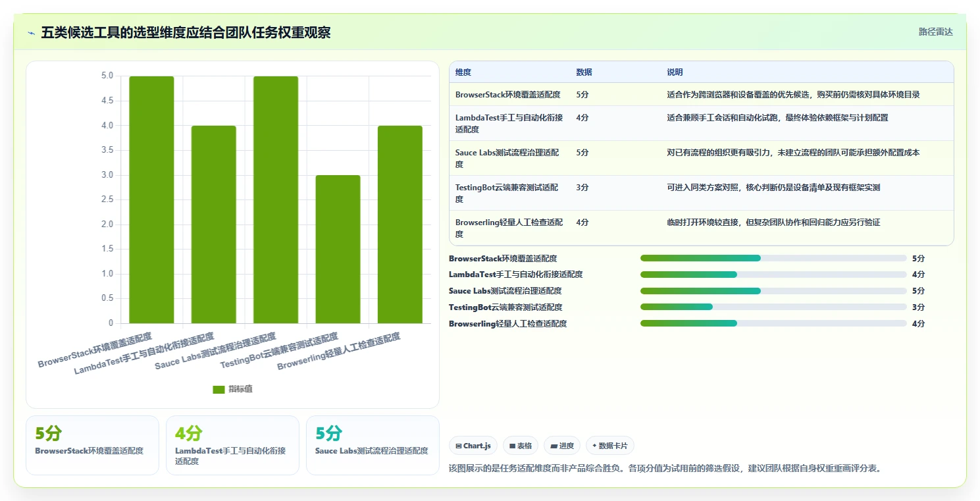The height and width of the screenshot is (501, 980).
Task: Click the Sauce Labs测试流程治理适配度 progress bar
Action: [x=773, y=291]
